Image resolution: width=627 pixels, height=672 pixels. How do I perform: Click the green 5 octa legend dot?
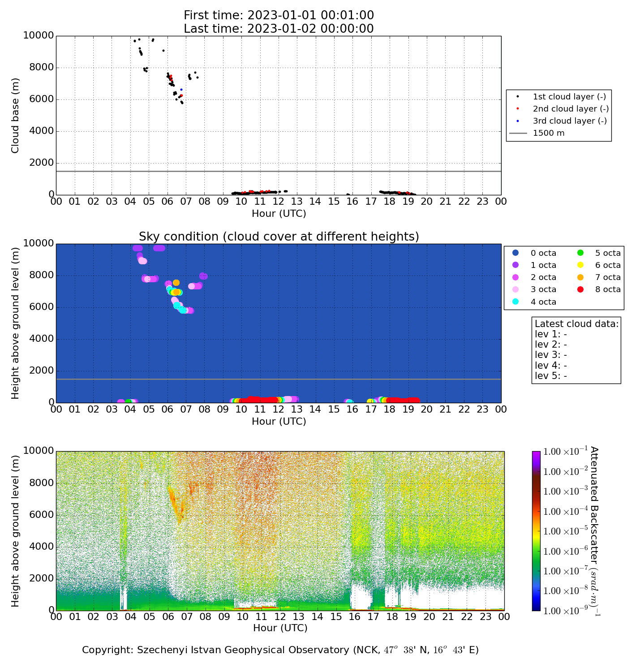click(580, 253)
